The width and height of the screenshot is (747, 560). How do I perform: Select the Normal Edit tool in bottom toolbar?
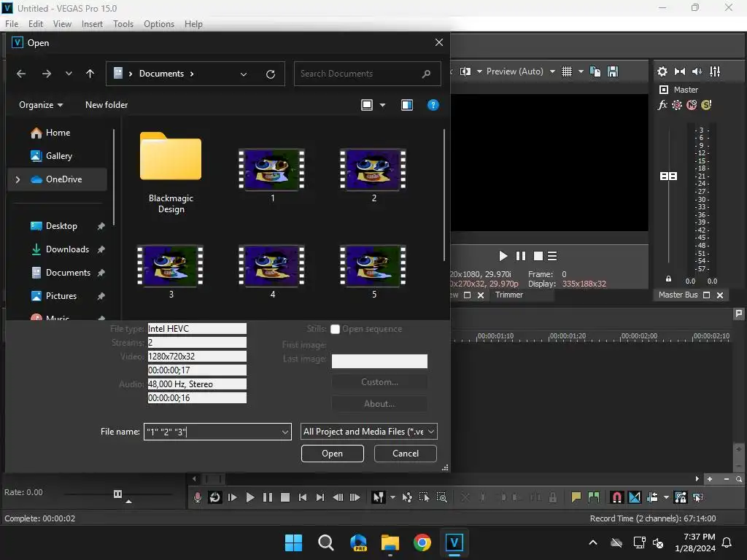point(379,497)
